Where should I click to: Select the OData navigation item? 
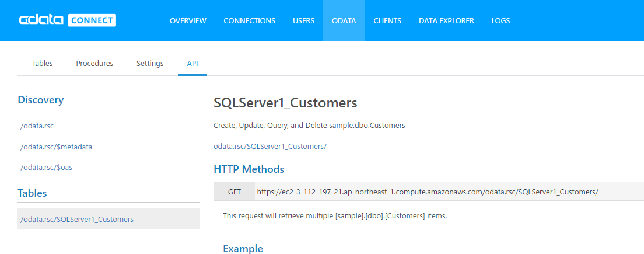(x=344, y=20)
